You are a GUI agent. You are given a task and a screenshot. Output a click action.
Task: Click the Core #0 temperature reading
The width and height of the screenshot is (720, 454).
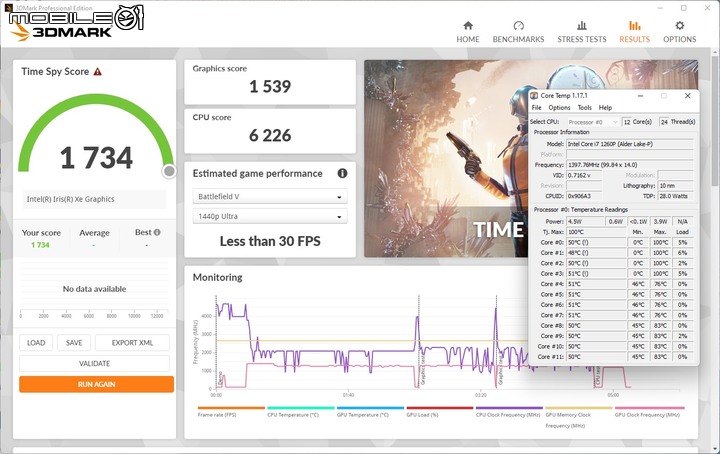coord(596,242)
